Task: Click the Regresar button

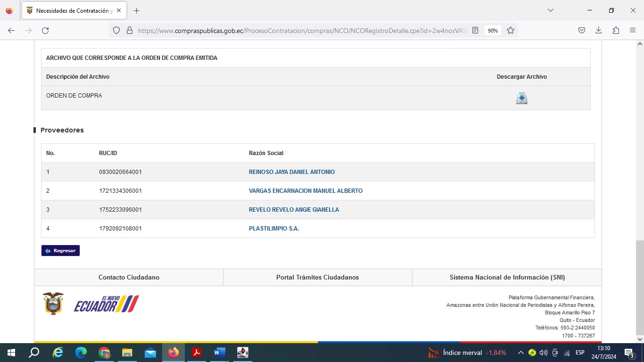Action: pyautogui.click(x=61, y=251)
